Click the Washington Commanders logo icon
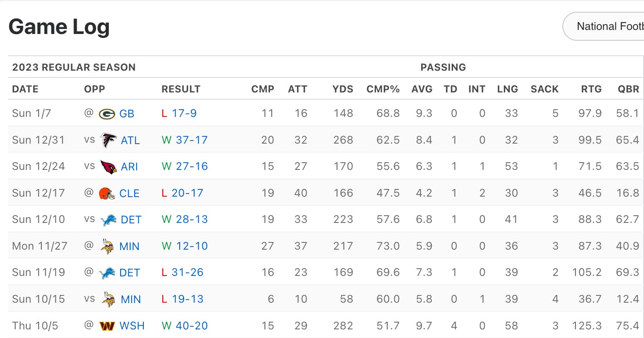644x338 pixels. [x=107, y=326]
